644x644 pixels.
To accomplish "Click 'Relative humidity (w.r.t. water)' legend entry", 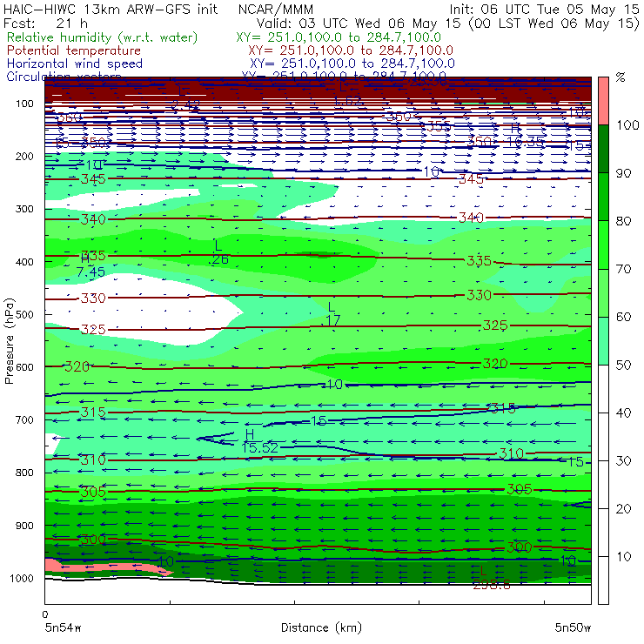I will 103,37.
